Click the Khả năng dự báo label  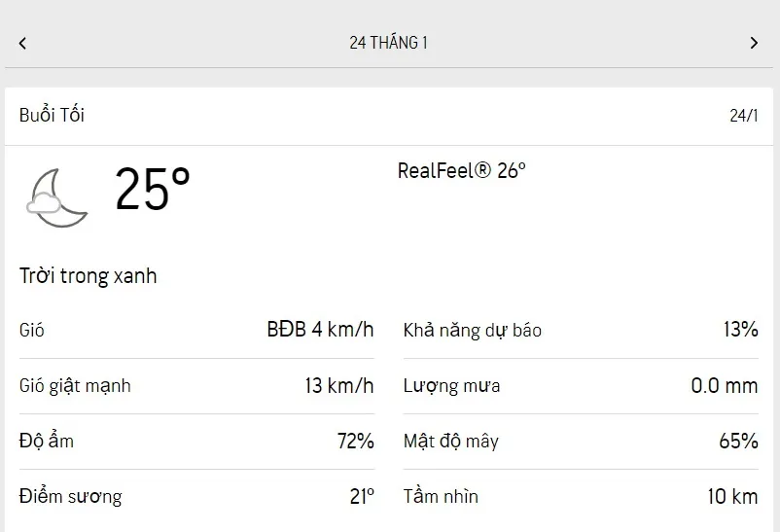[x=472, y=331]
